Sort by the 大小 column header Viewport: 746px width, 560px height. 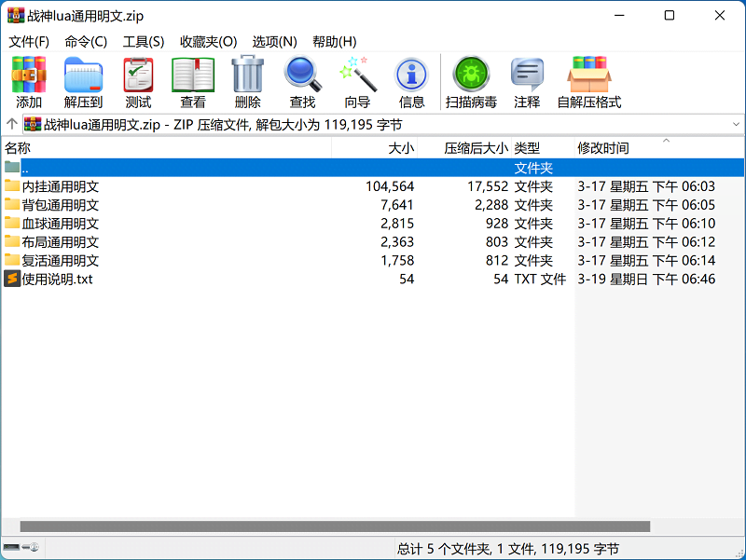[401, 147]
